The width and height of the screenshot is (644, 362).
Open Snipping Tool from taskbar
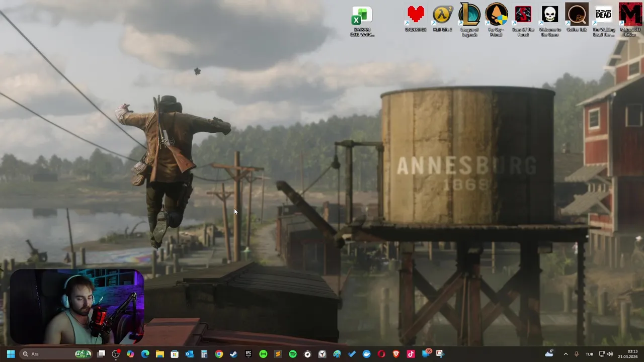click(x=440, y=354)
